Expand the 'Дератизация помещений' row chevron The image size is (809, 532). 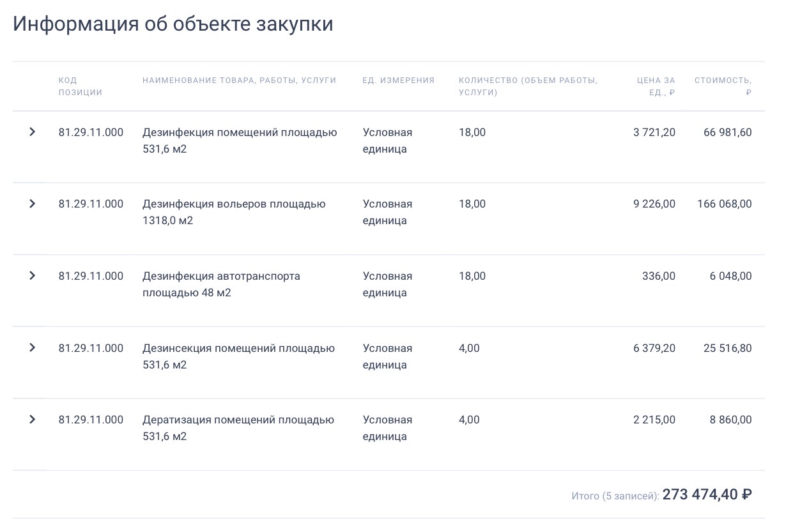[32, 420]
